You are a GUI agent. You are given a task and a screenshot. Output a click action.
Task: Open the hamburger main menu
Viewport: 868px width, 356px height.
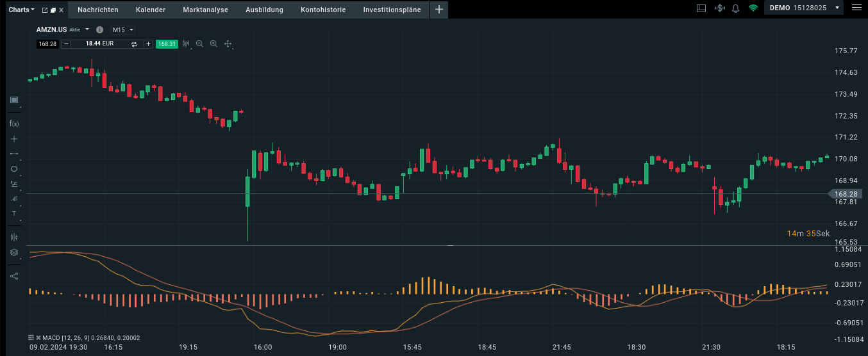(857, 8)
